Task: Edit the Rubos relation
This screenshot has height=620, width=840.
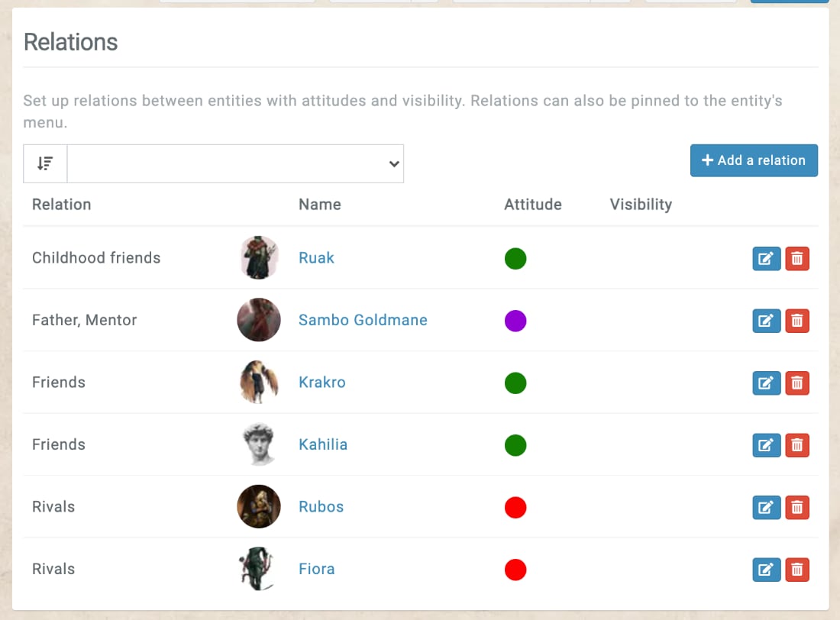Action: click(x=766, y=507)
